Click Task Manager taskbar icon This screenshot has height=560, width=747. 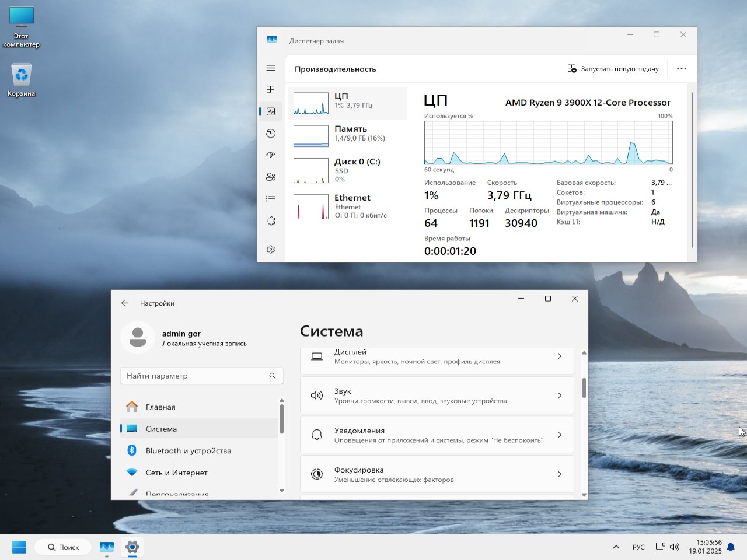point(107,547)
